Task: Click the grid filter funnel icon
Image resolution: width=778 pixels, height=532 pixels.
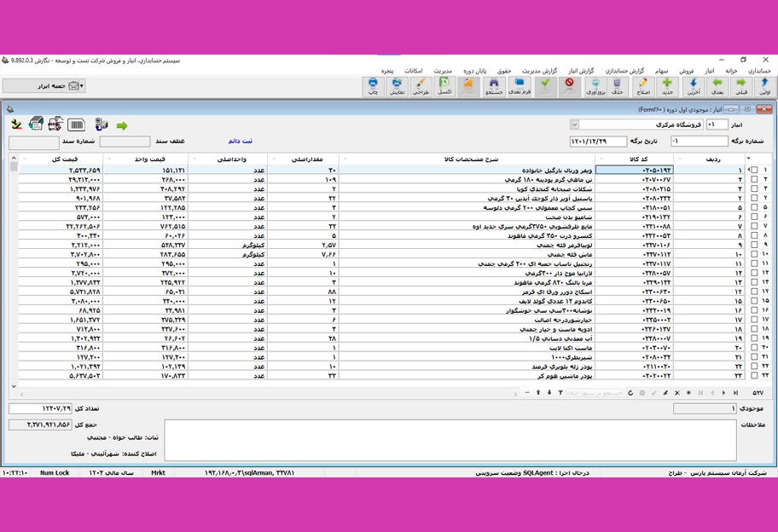Action: pyautogui.click(x=560, y=393)
